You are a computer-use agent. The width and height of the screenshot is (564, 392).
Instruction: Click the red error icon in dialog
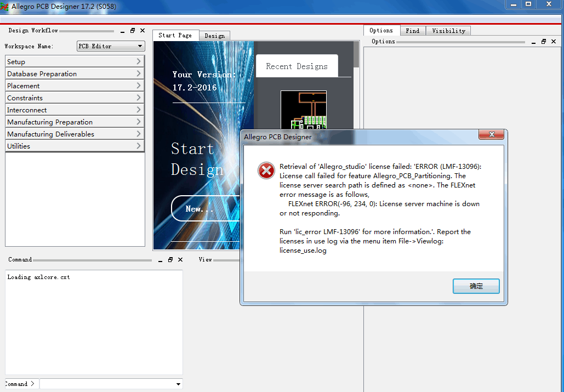point(266,171)
